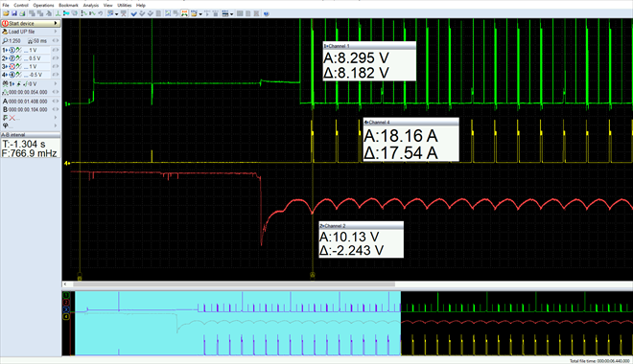Screen dimensions: 633x364
Task: Click the 50 ms time base setting
Action: tap(37, 41)
